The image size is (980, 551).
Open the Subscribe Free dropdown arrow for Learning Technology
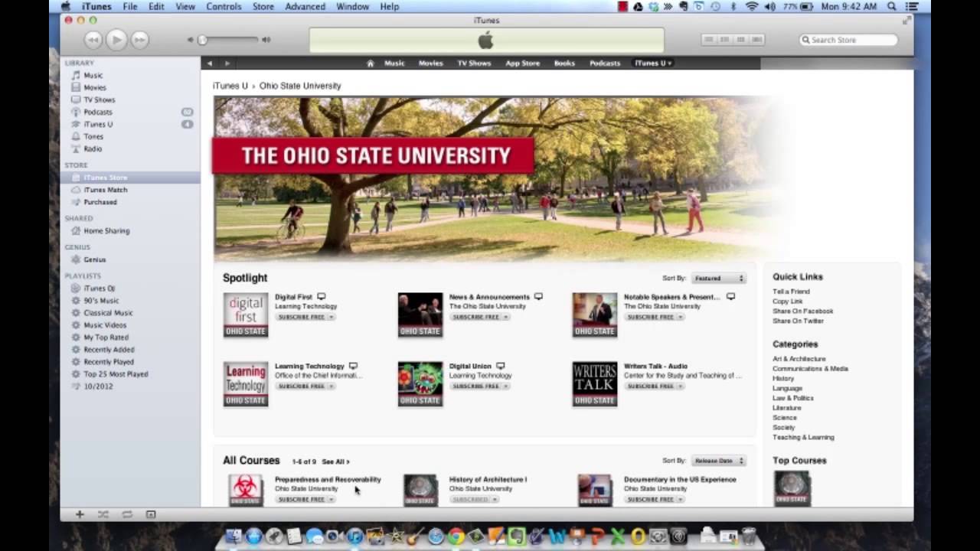[331, 386]
